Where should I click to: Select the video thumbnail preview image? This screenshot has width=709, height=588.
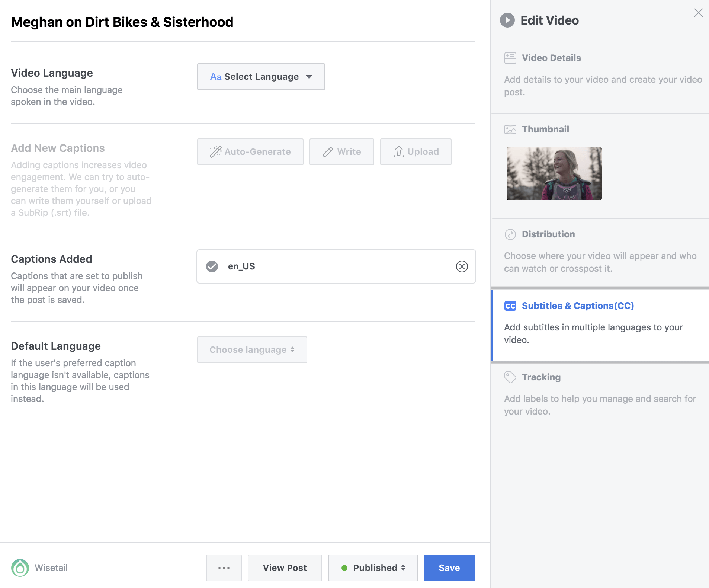(554, 173)
